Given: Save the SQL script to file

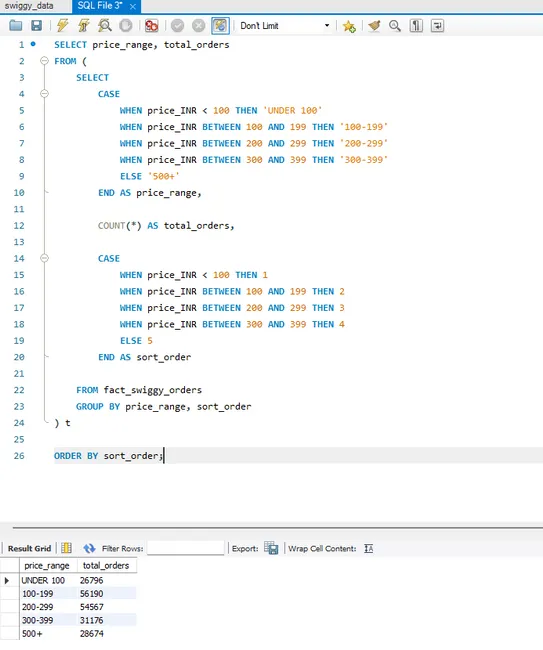Looking at the screenshot, I should pos(36,26).
